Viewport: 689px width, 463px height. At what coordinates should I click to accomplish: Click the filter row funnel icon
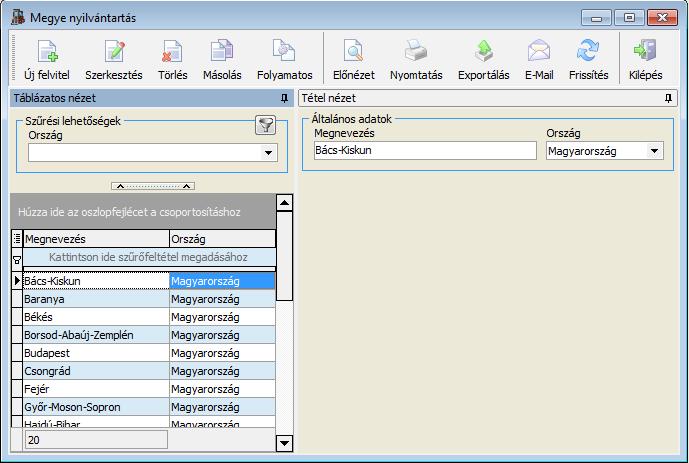[x=17, y=260]
